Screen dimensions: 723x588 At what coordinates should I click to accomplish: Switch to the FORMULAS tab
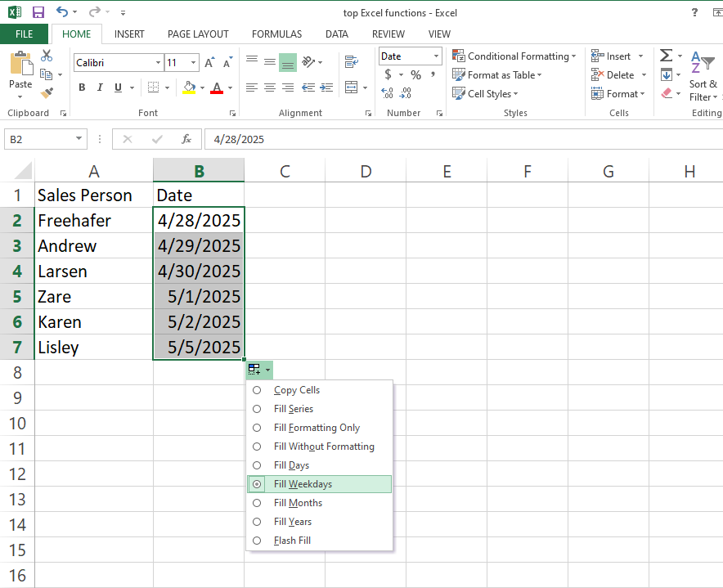pos(276,34)
